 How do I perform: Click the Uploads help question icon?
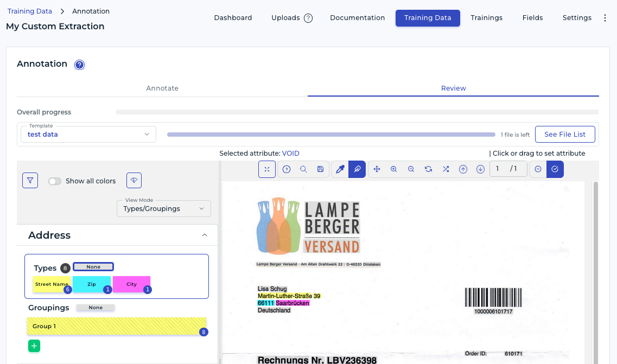pos(308,18)
